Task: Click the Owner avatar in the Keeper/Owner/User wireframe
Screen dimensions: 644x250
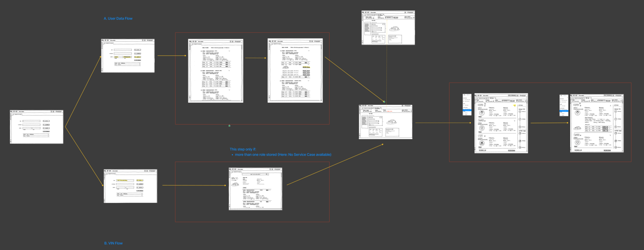Action: [x=482, y=128]
